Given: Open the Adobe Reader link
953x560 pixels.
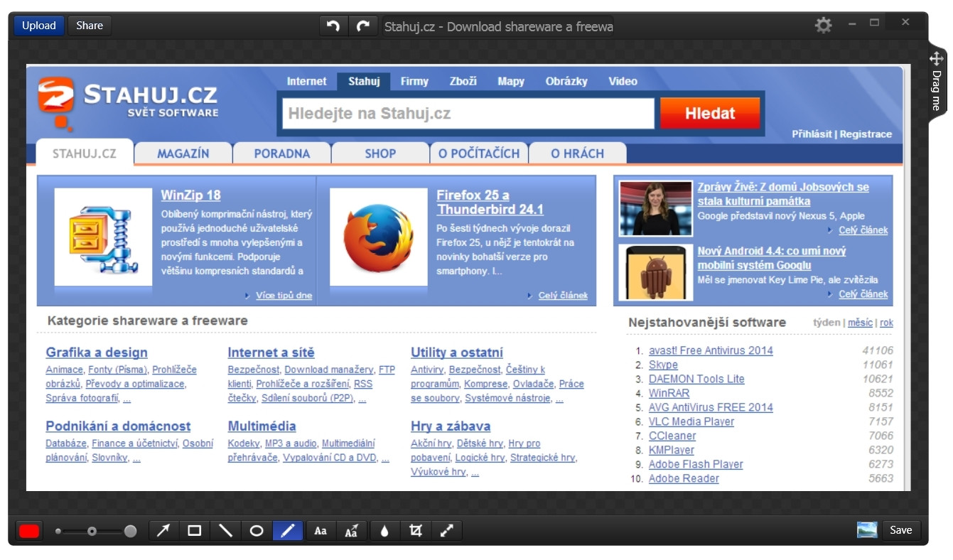Looking at the screenshot, I should click(x=684, y=478).
